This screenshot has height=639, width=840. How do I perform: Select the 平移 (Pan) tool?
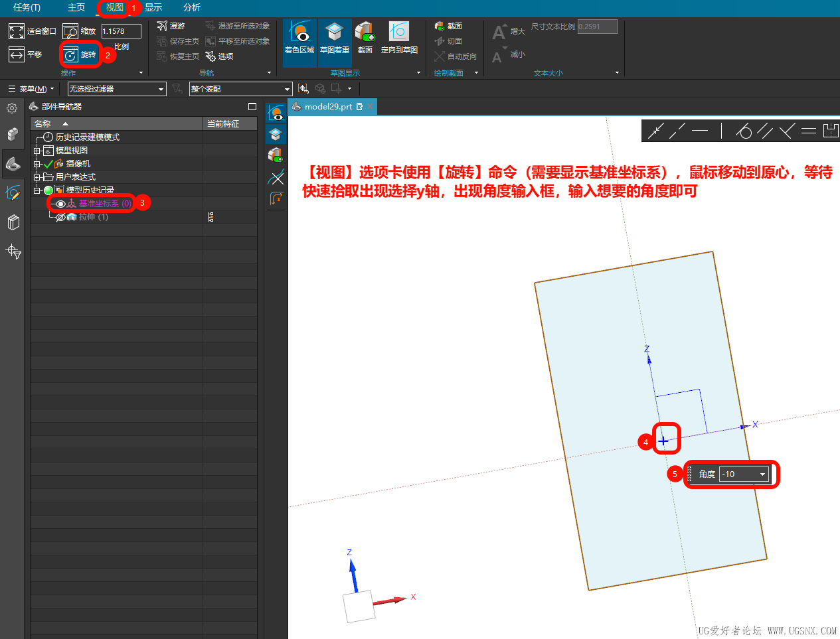tap(17, 54)
